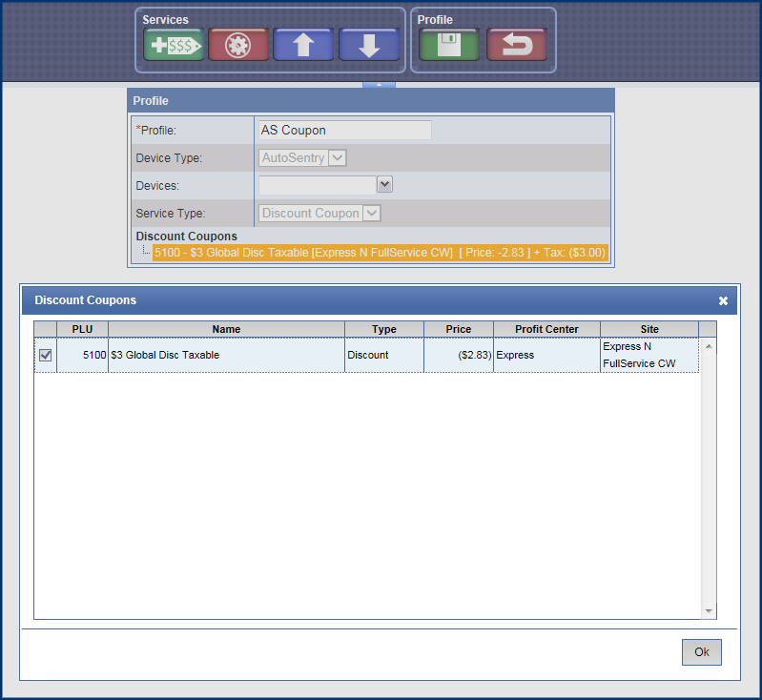
Task: Move service up with blue up arrow
Action: coord(303,45)
